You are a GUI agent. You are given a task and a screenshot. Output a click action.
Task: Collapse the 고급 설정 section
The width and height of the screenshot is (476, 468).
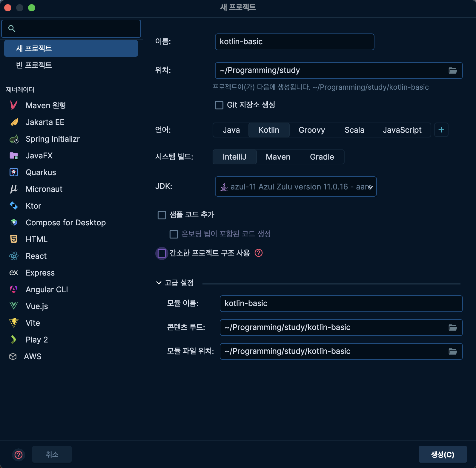(159, 283)
